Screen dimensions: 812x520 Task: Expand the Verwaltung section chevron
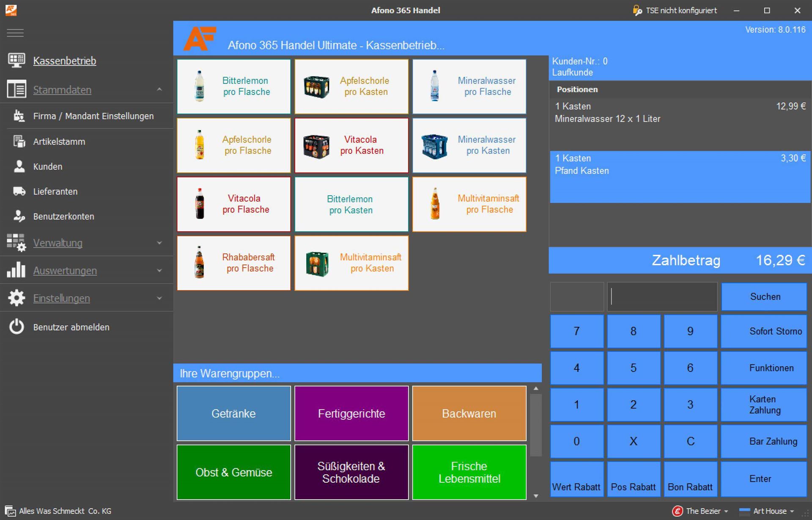click(159, 243)
